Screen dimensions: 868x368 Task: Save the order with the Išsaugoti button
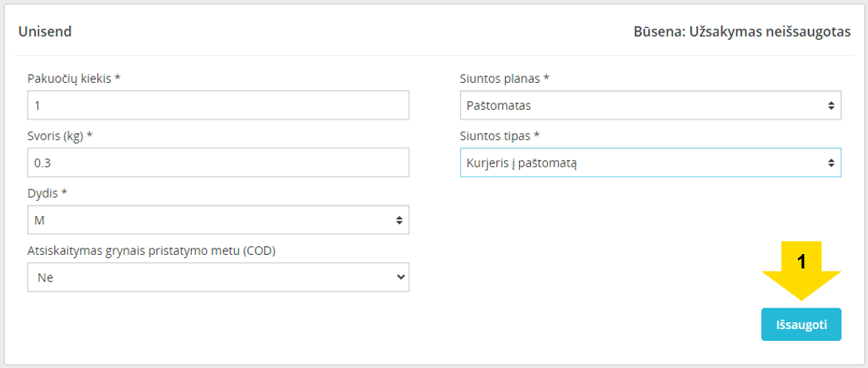tap(801, 324)
